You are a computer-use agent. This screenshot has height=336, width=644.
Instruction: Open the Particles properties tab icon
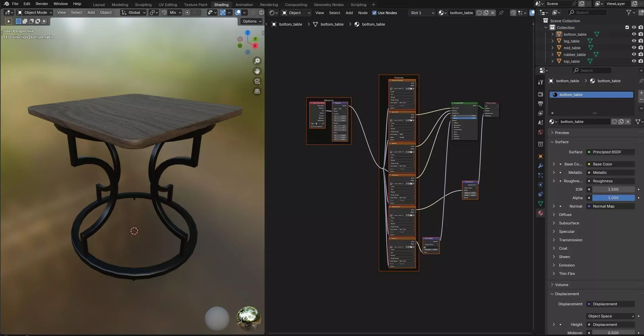click(x=541, y=175)
